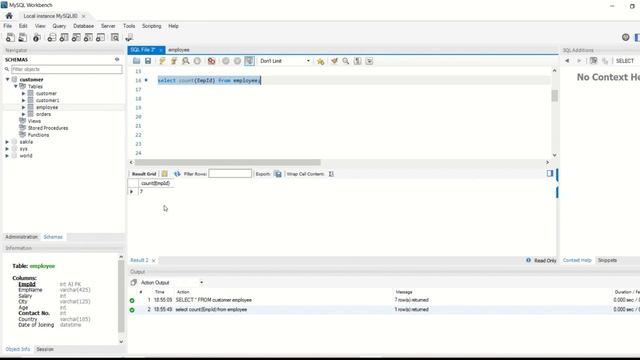Click reconnect to DBMS icon
The width and height of the screenshot is (640, 360).
[x=129, y=38]
